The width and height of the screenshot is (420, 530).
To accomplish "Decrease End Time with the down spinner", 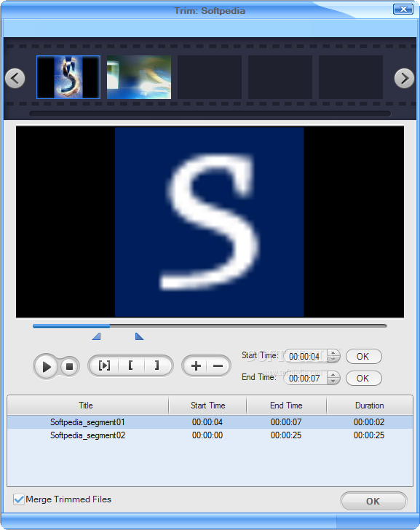I will click(333, 381).
